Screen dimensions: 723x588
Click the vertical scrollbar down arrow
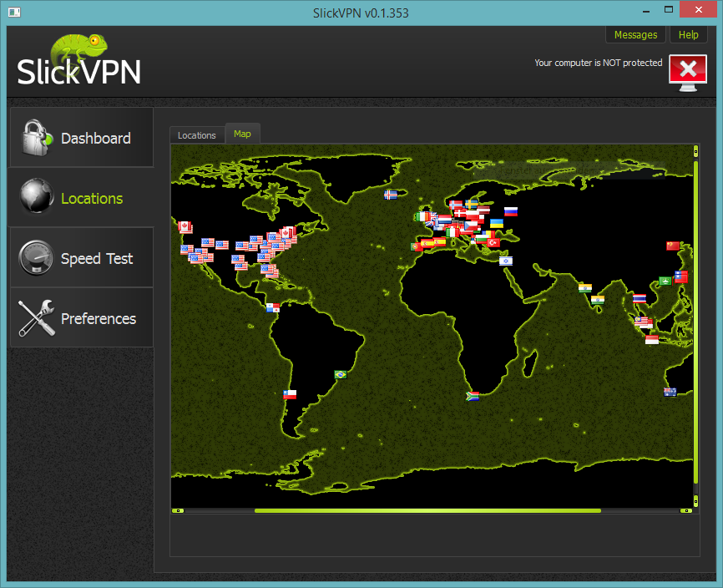[x=695, y=500]
